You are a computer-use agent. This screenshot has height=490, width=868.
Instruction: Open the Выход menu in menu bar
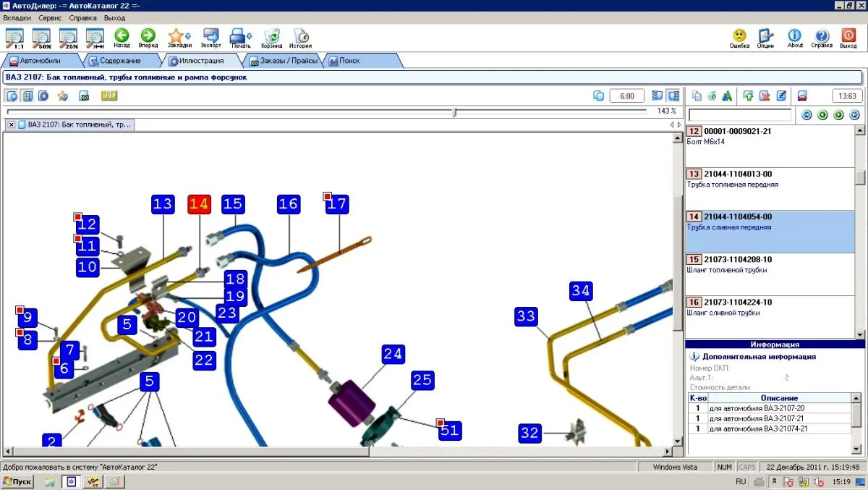[114, 17]
